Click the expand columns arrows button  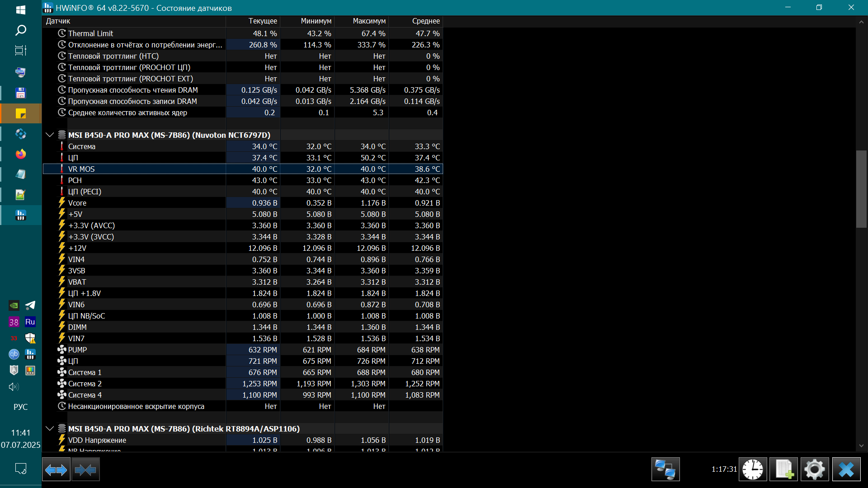tap(56, 470)
